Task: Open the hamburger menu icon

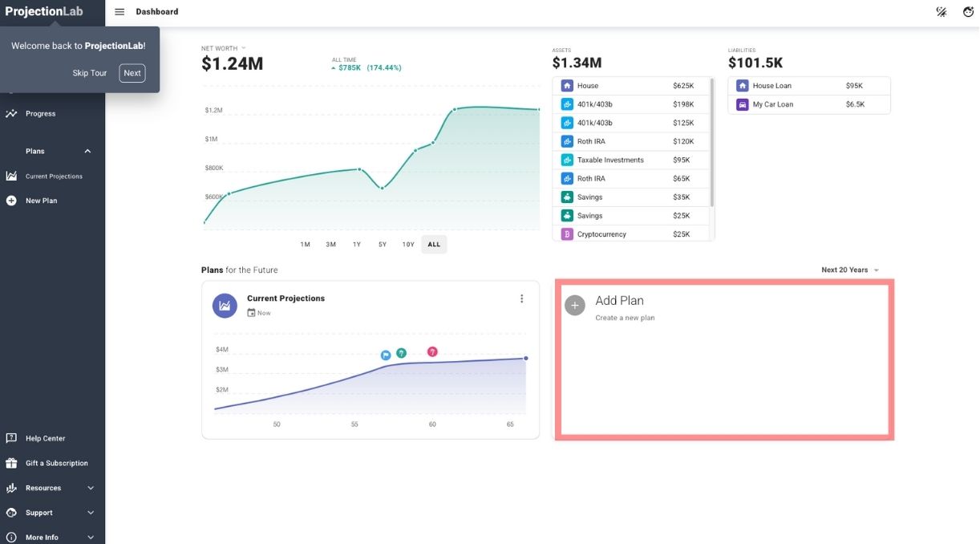Action: coord(119,12)
